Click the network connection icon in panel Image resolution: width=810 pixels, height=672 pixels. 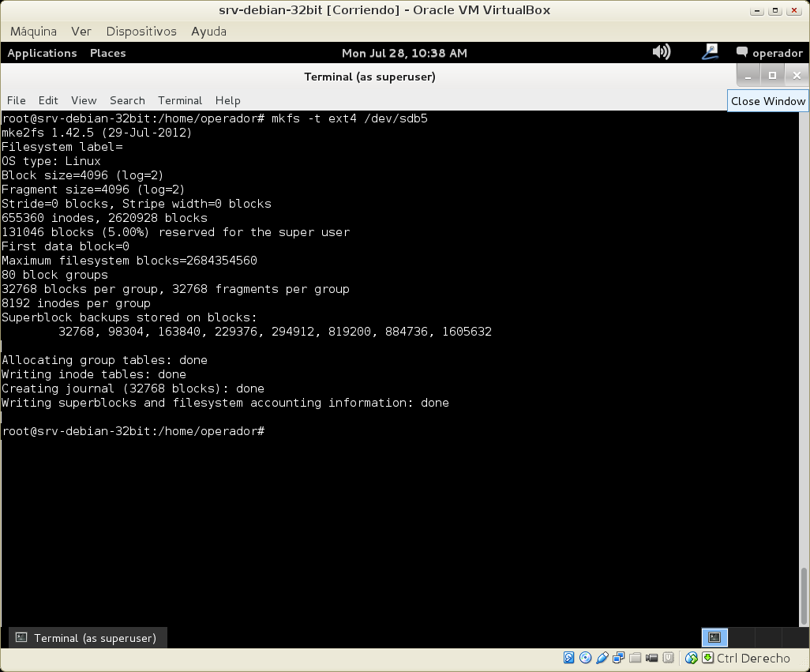click(710, 52)
